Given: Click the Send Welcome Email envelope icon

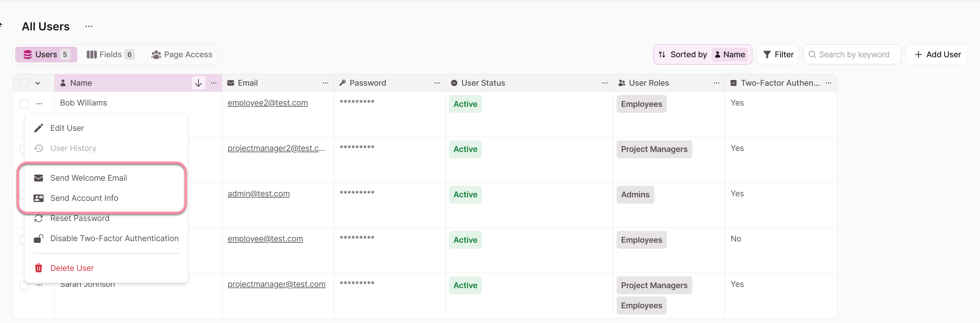Looking at the screenshot, I should [38, 178].
